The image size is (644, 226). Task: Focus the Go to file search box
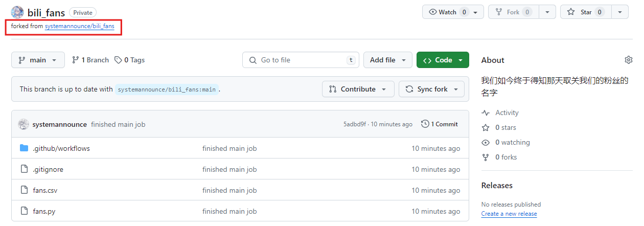tap(301, 60)
